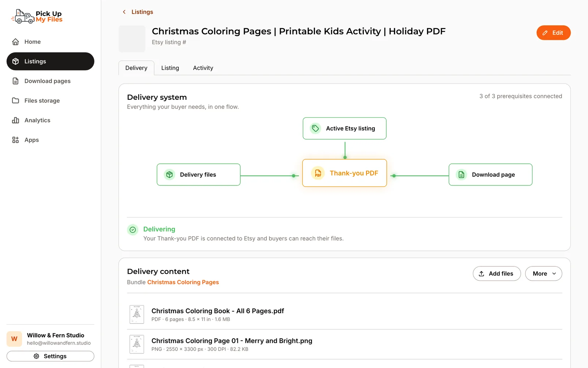The height and width of the screenshot is (368, 588).
Task: Click the Home house icon in sidebar
Action: coord(15,42)
